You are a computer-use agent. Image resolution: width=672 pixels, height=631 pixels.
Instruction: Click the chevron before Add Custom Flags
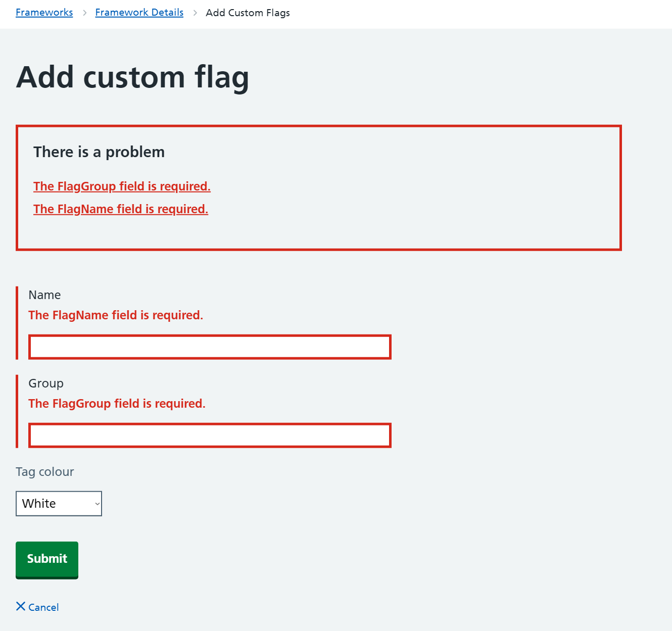pyautogui.click(x=195, y=13)
